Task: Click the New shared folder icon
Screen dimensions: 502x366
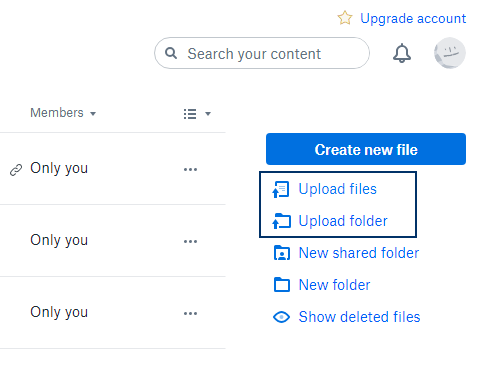Action: (x=282, y=253)
